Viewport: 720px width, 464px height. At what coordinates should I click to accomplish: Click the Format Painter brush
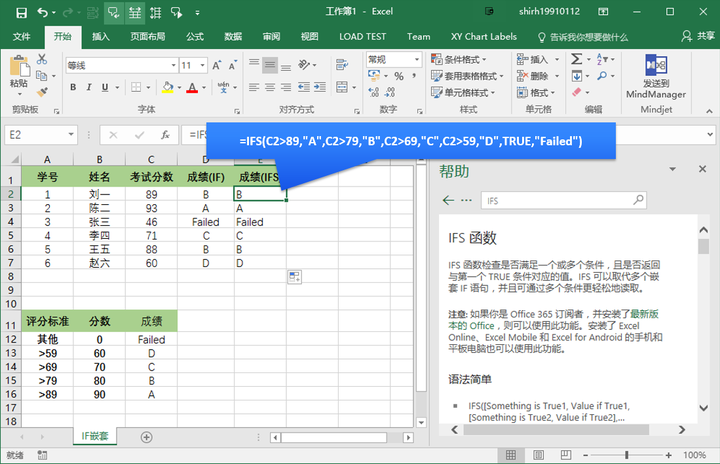[x=42, y=92]
